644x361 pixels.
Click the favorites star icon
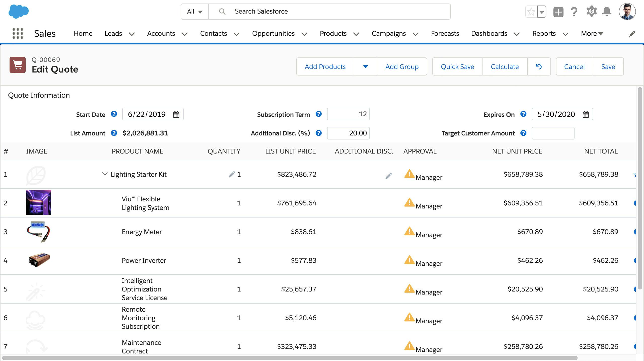(531, 12)
